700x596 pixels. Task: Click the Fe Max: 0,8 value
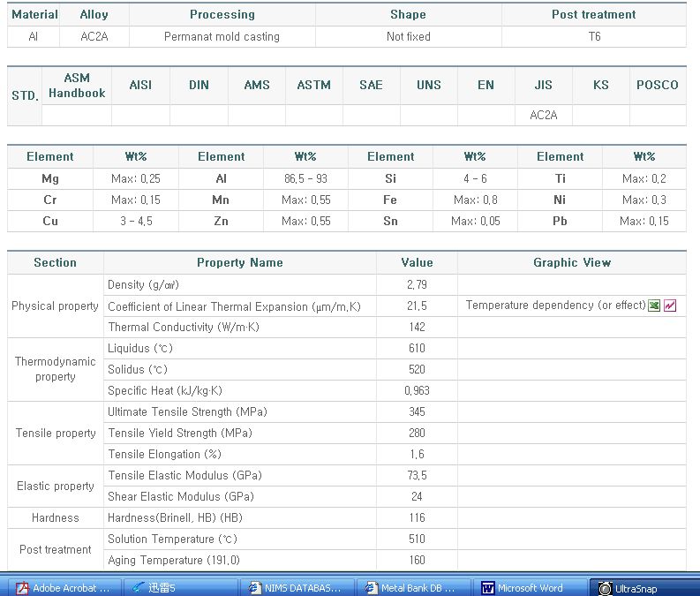click(475, 200)
